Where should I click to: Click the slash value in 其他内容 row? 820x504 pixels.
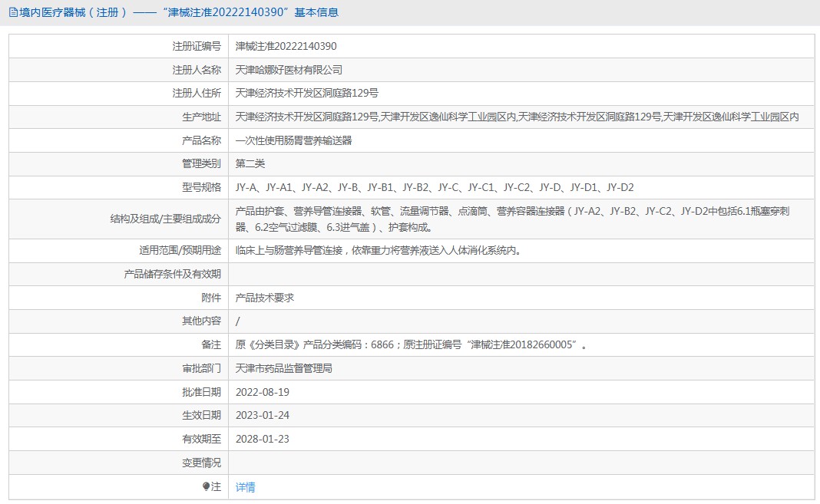pyautogui.click(x=237, y=321)
